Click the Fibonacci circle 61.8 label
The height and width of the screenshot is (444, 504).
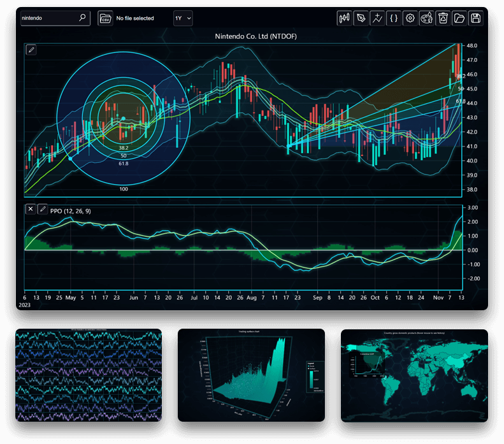(124, 164)
